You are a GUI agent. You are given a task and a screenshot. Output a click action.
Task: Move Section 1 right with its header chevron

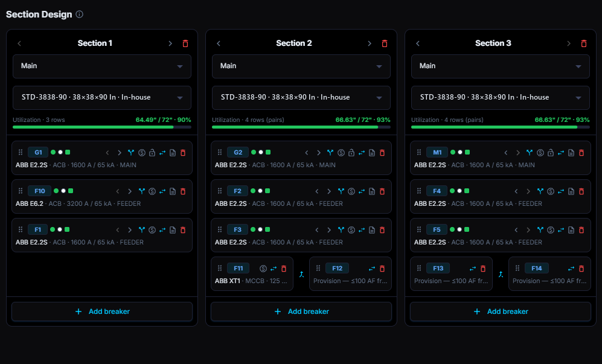coord(170,43)
